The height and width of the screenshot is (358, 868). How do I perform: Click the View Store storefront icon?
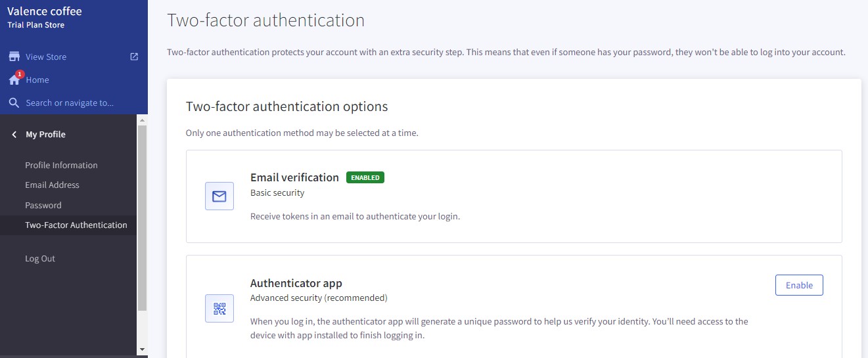[14, 56]
